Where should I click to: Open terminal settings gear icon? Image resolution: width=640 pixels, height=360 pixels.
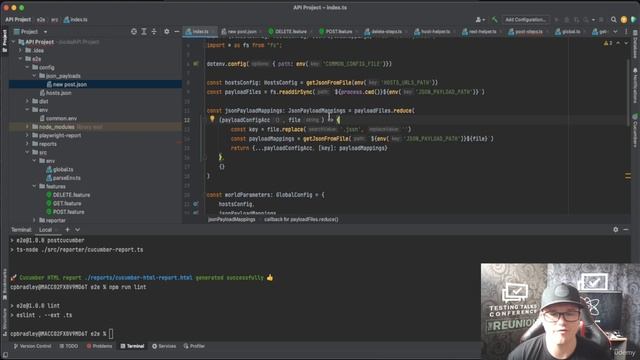pyautogui.click(x=616, y=229)
